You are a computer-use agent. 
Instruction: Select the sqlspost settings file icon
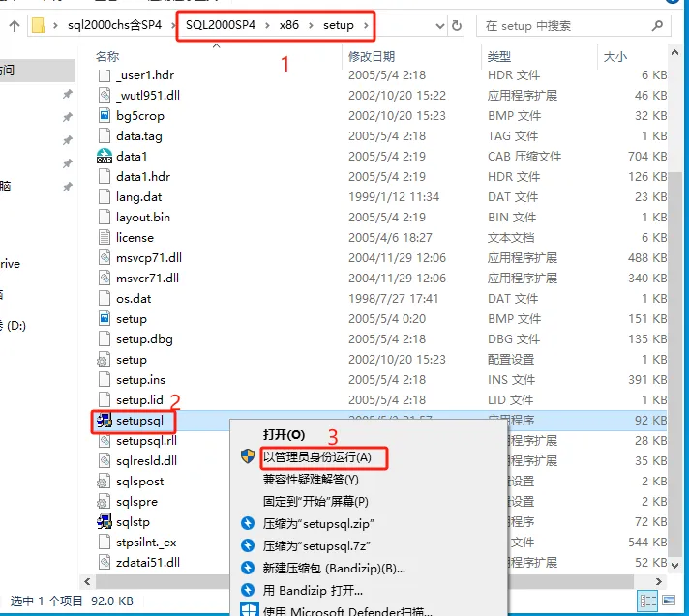click(x=105, y=482)
